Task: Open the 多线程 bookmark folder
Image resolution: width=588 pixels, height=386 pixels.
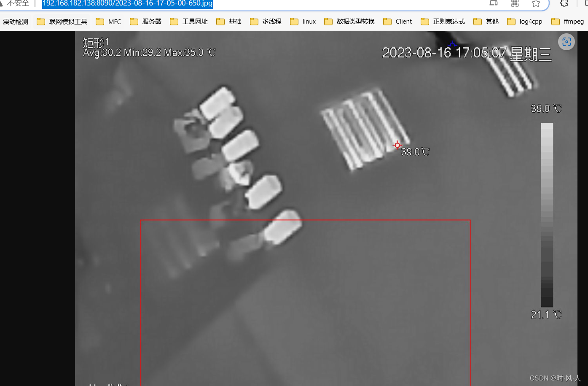Action: tap(266, 22)
